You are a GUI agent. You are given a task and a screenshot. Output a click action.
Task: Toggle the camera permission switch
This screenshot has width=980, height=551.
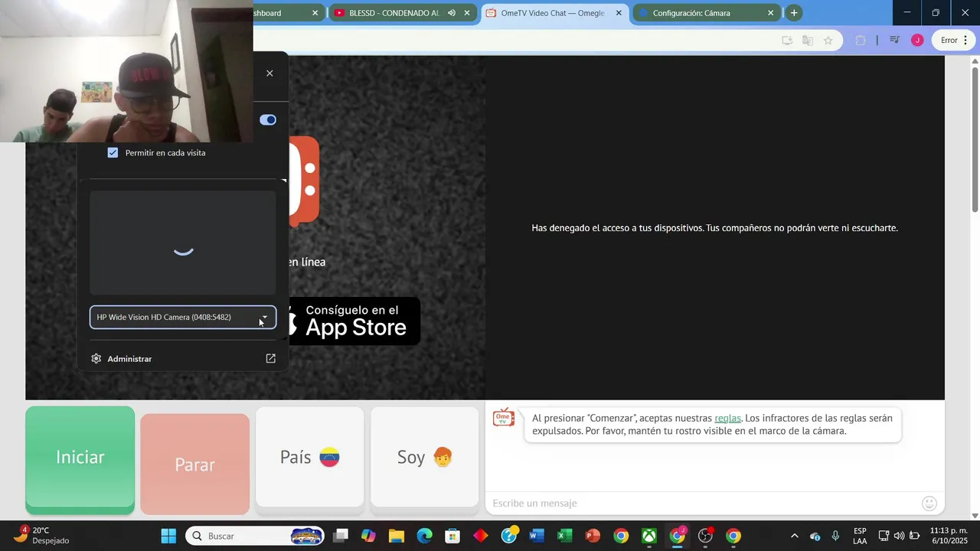click(x=268, y=119)
